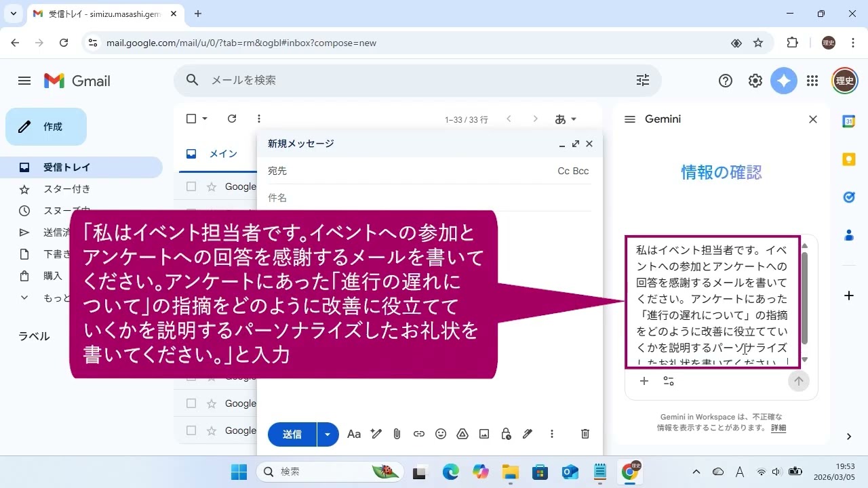This screenshot has width=868, height=488.
Task: Click the 件名 subject field
Action: 430,198
